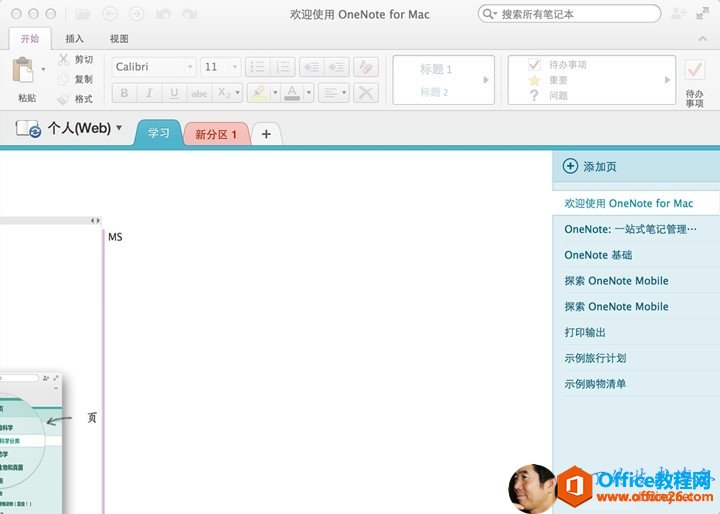Click the note container resize arrows handle

pos(95,220)
